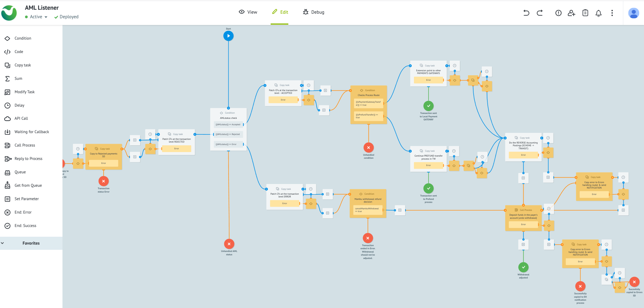Viewport: 644px width, 308px height.
Task: Open the three-dot overflow menu
Action: point(612,13)
